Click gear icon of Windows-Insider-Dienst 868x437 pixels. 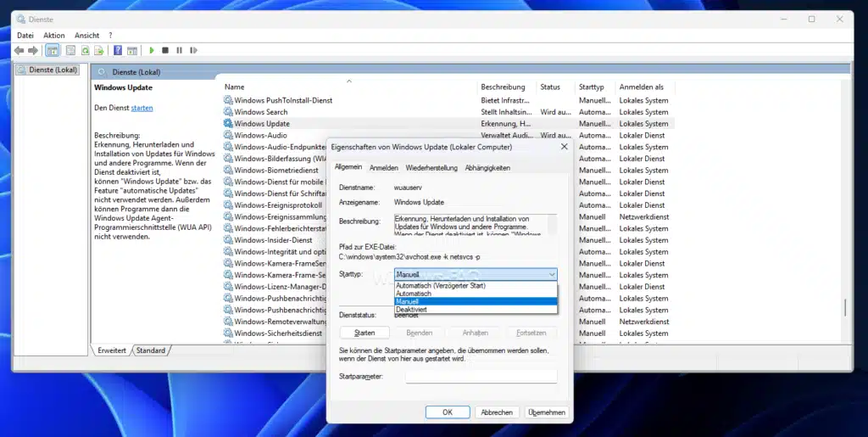coord(228,240)
